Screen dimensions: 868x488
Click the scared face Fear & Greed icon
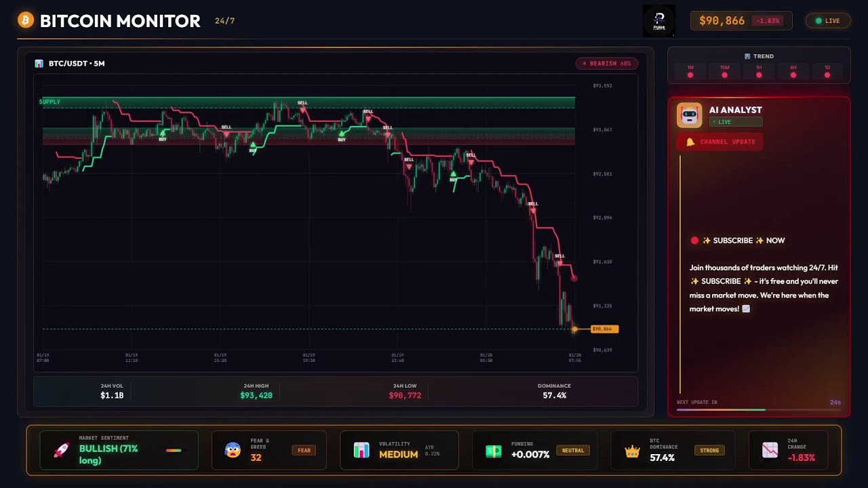[233, 450]
